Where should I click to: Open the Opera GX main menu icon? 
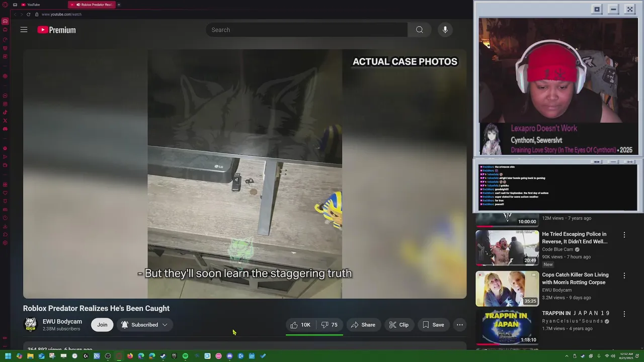coord(5,5)
